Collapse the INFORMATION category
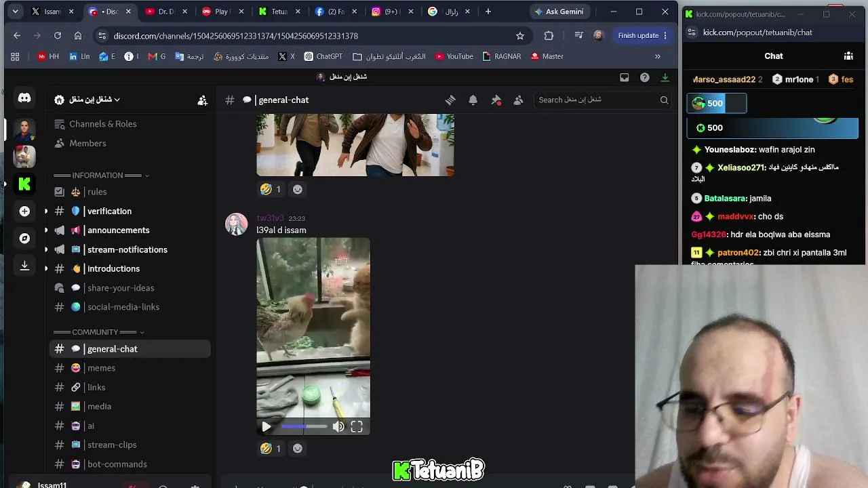 pos(101,176)
